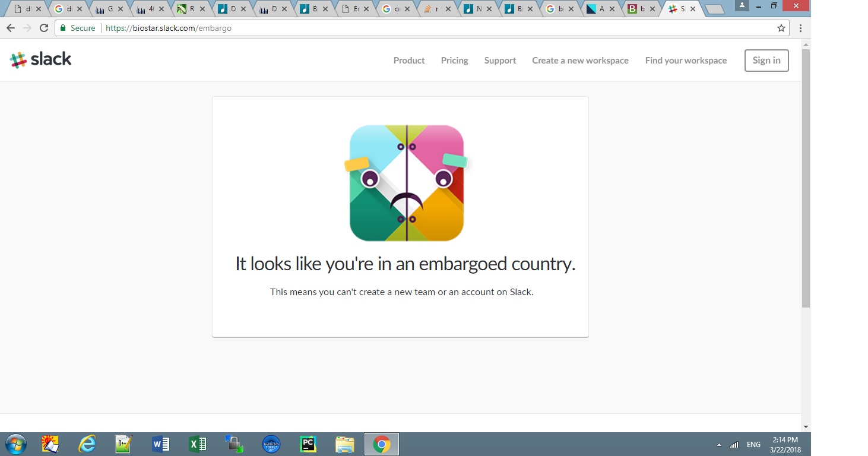The height and width of the screenshot is (456, 868).
Task: Click the ENG language indicator
Action: [753, 445]
